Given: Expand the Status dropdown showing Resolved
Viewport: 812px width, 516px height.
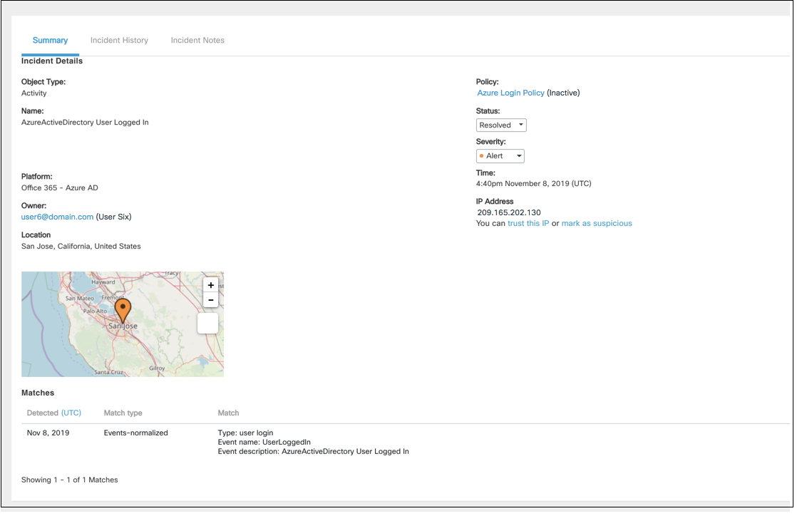Looking at the screenshot, I should tap(500, 125).
